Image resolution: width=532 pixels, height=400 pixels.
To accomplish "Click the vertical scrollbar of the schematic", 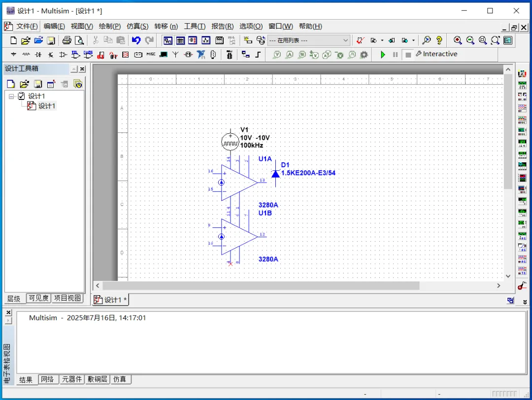I will click(508, 131).
